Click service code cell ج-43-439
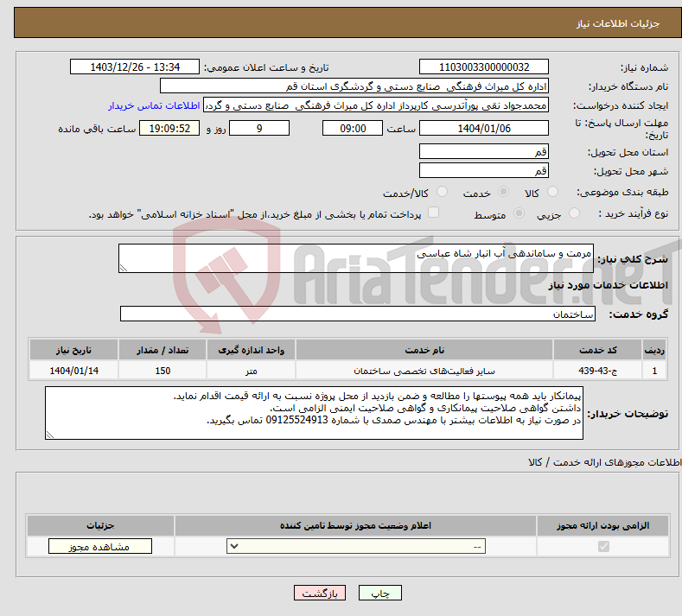This screenshot has width=682, height=616. coord(598,371)
